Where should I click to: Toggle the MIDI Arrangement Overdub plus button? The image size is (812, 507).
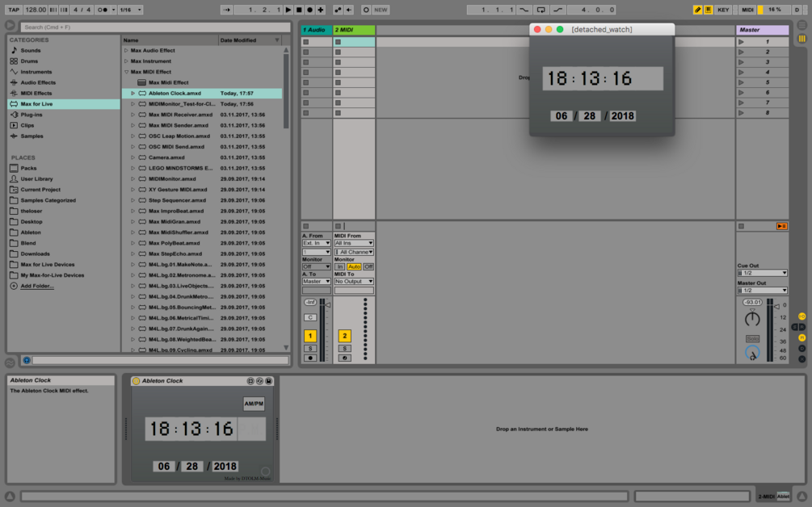(x=321, y=10)
